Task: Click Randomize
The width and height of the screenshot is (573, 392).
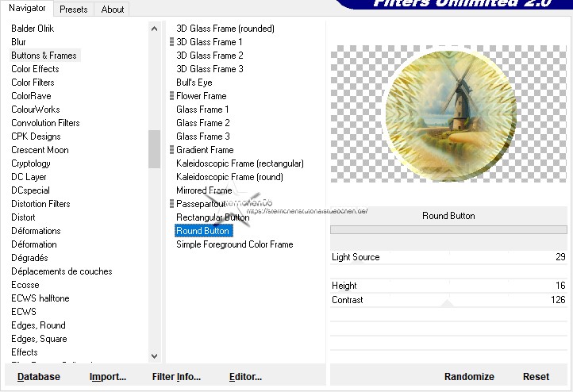Action: pos(469,377)
